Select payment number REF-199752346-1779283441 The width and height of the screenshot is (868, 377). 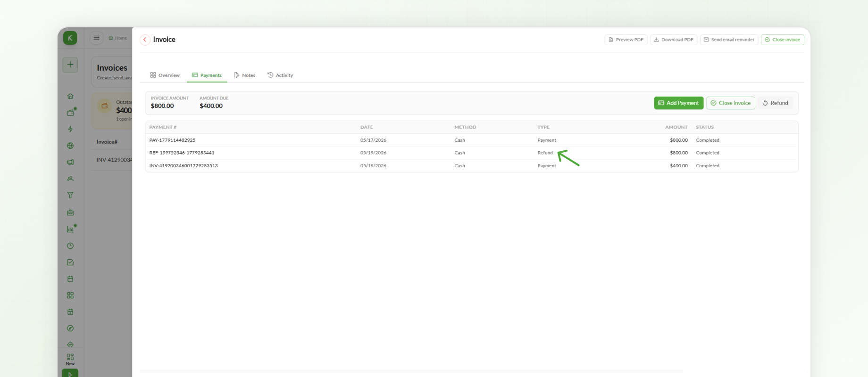pyautogui.click(x=182, y=153)
